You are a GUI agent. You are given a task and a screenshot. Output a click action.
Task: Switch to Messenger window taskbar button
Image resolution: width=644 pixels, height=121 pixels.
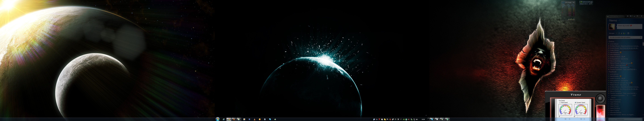tap(442, 119)
